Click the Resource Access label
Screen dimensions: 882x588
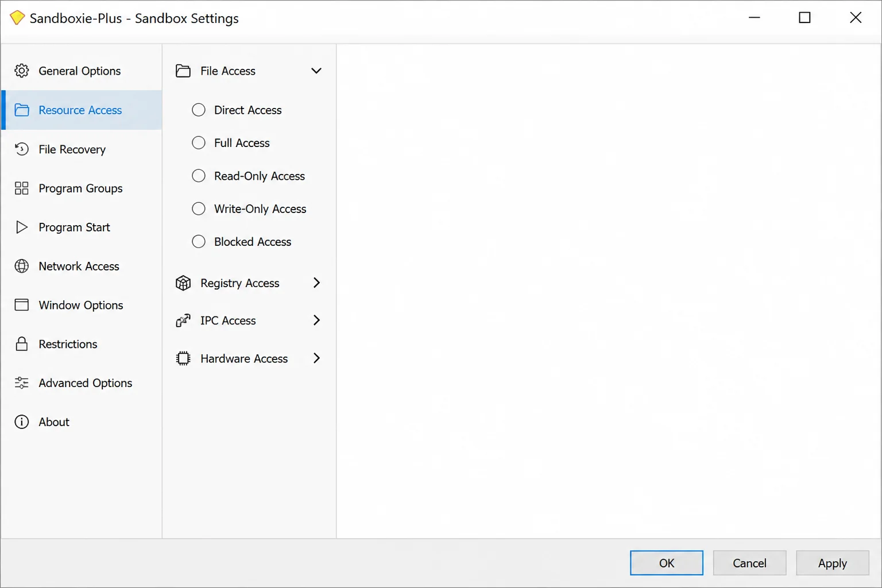coord(80,110)
